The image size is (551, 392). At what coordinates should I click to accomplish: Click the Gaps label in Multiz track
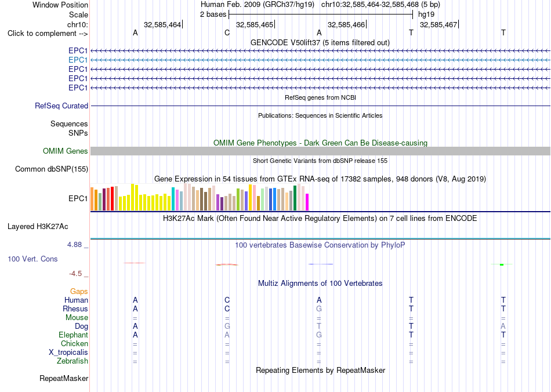coord(79,291)
